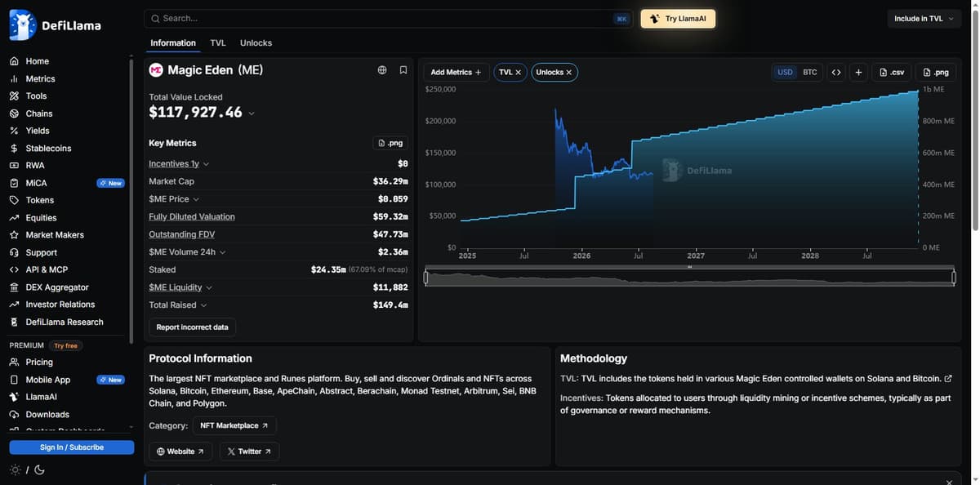Open the TVL methodology external link icon
980x485 pixels.
948,379
